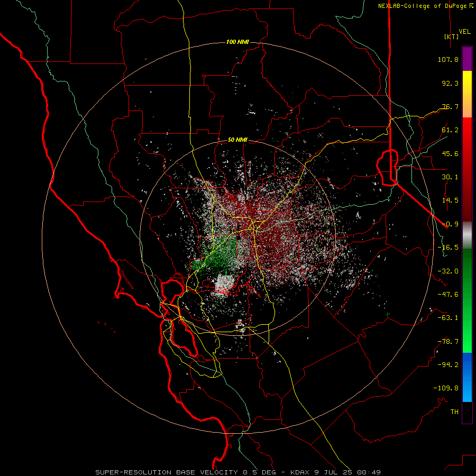Click the -78.7 velocity scale value
Image resolution: width=476 pixels, height=476 pixels.
coord(448,342)
